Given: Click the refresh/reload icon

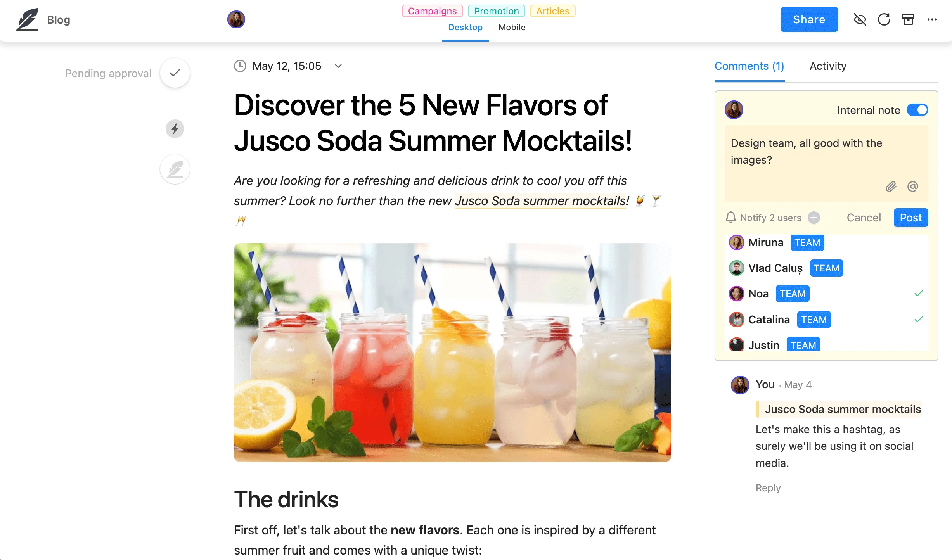Looking at the screenshot, I should [x=884, y=19].
